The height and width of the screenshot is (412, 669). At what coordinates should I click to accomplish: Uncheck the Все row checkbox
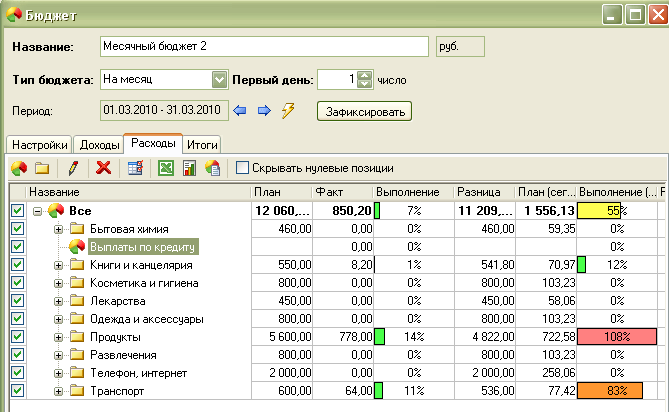pyautogui.click(x=17, y=210)
